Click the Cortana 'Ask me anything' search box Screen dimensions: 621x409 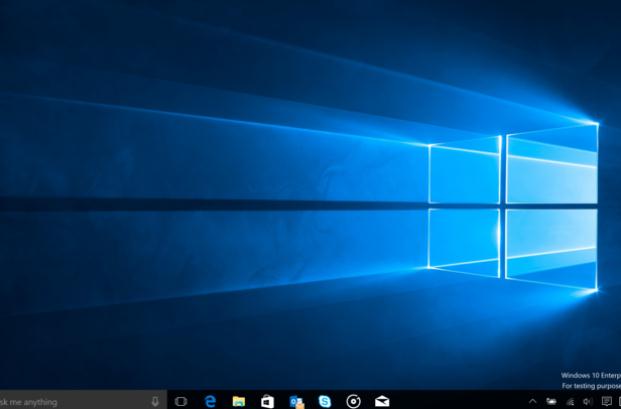(83, 401)
